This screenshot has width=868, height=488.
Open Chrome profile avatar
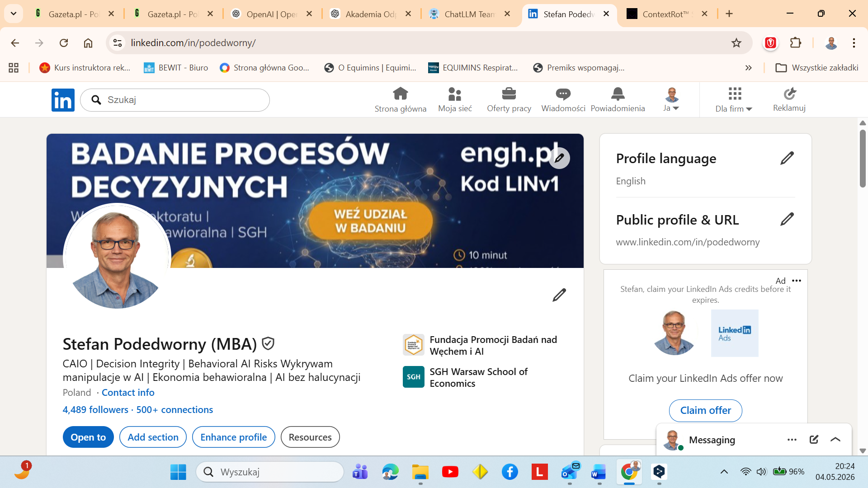[x=831, y=43]
